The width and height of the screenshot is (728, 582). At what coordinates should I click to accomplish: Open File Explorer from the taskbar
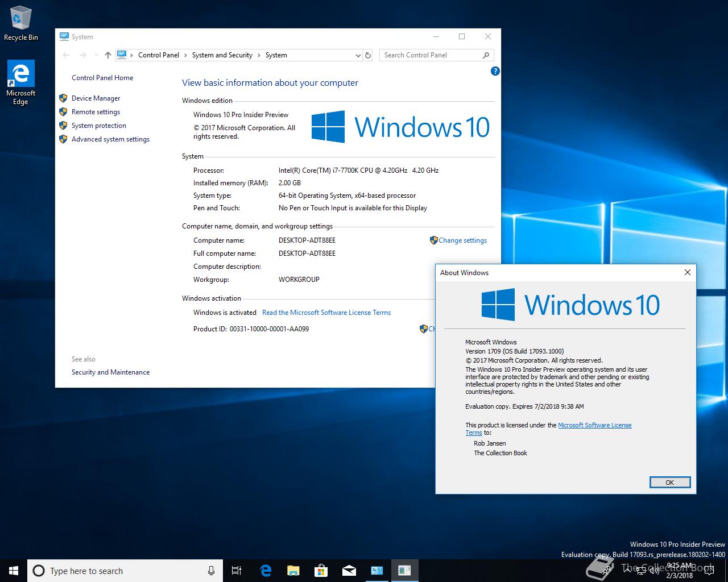pos(293,571)
